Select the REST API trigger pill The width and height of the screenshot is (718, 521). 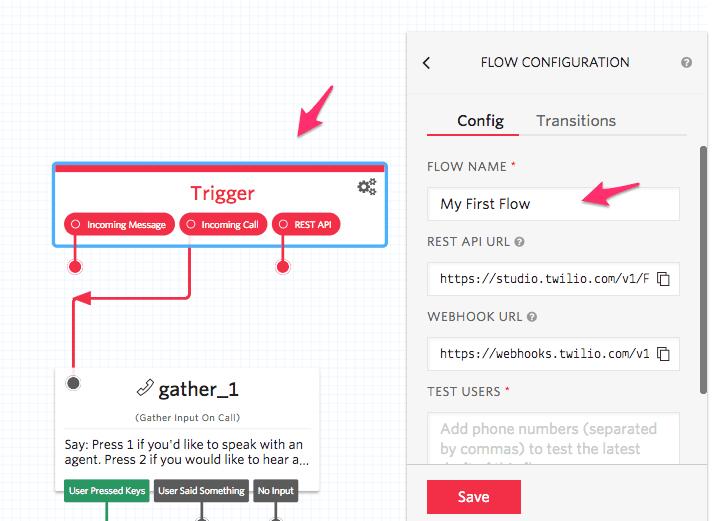point(307,225)
